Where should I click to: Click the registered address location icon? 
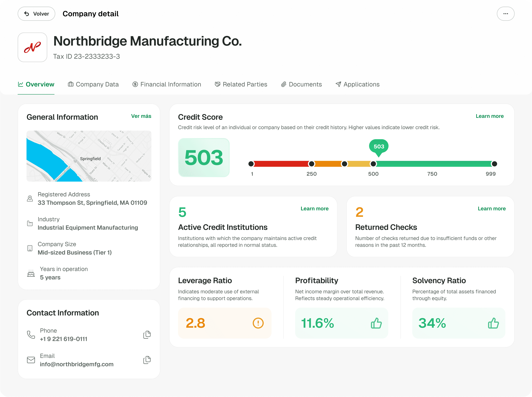click(x=30, y=199)
